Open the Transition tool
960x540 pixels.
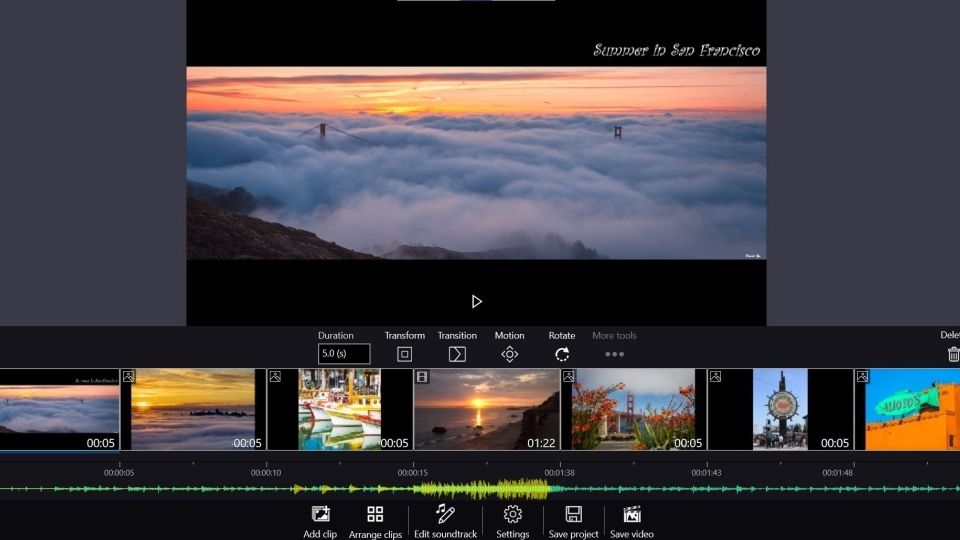click(457, 354)
